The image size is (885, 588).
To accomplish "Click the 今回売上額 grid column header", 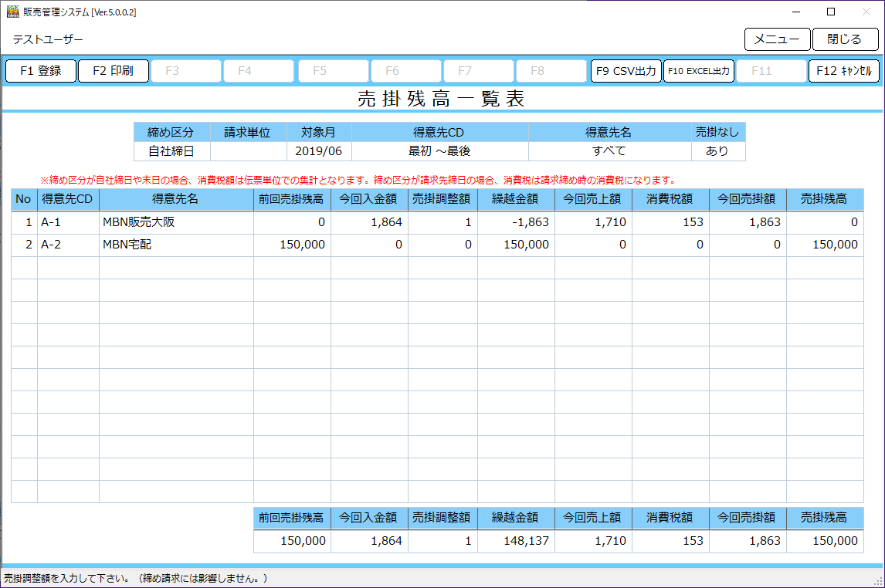I will tap(593, 199).
